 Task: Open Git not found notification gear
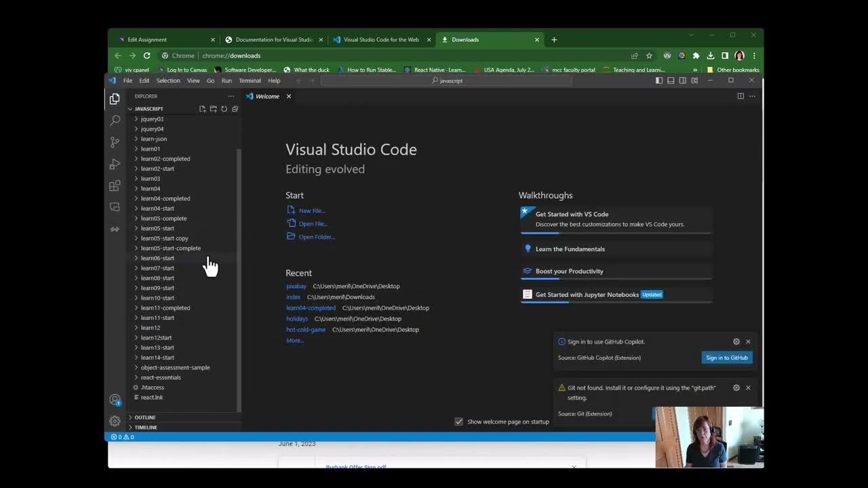pos(736,388)
